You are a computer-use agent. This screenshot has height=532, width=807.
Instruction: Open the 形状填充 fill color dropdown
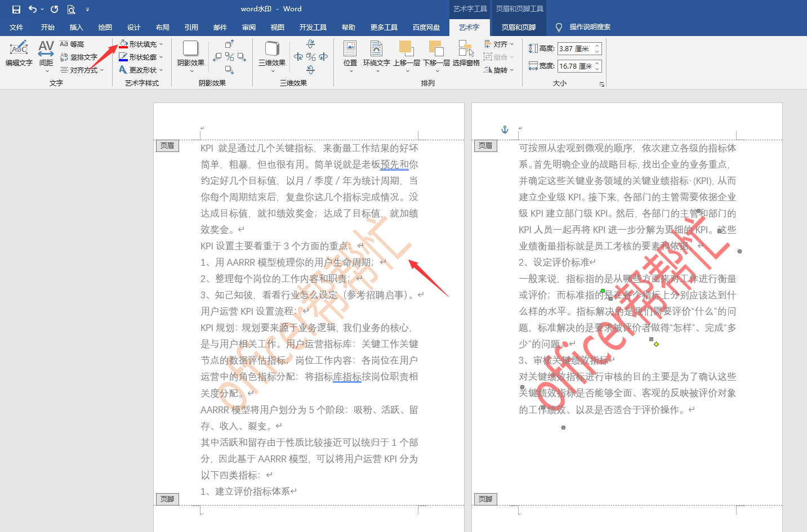coord(160,43)
